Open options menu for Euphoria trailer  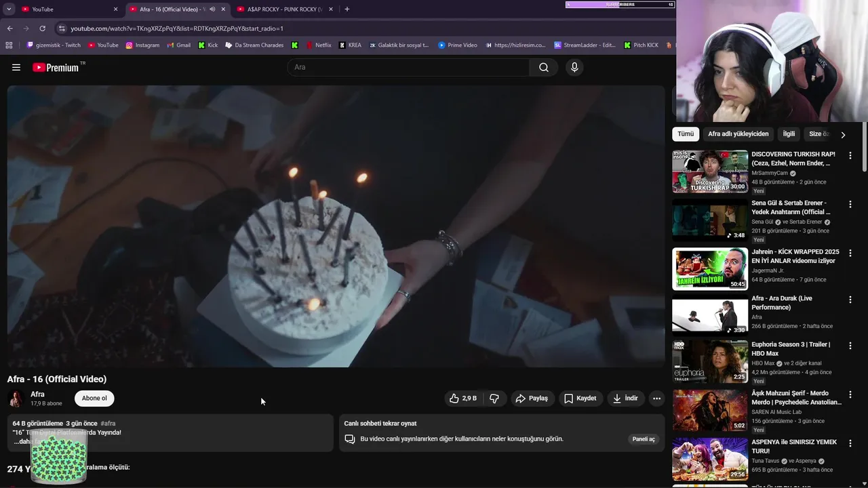[850, 346]
